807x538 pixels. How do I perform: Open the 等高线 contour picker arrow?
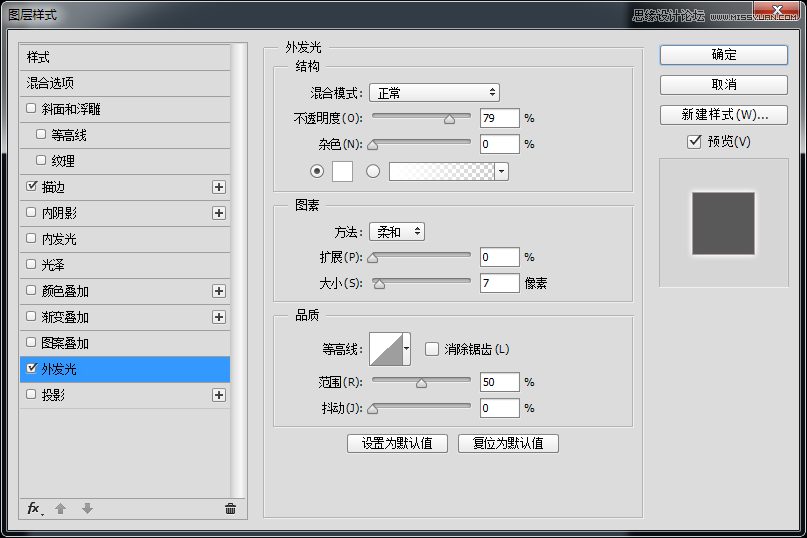pyautogui.click(x=407, y=349)
